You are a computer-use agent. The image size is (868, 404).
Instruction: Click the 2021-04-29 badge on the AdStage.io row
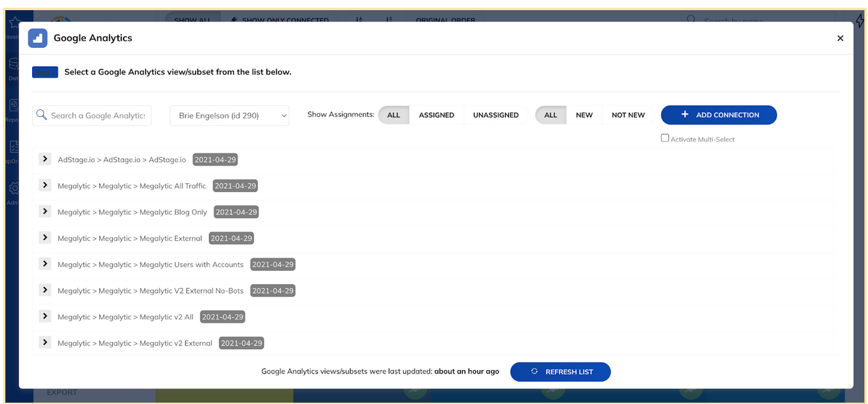point(215,160)
